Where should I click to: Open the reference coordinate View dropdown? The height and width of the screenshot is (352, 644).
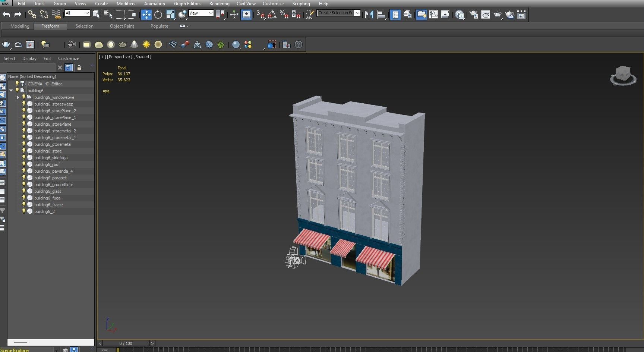[x=201, y=13]
